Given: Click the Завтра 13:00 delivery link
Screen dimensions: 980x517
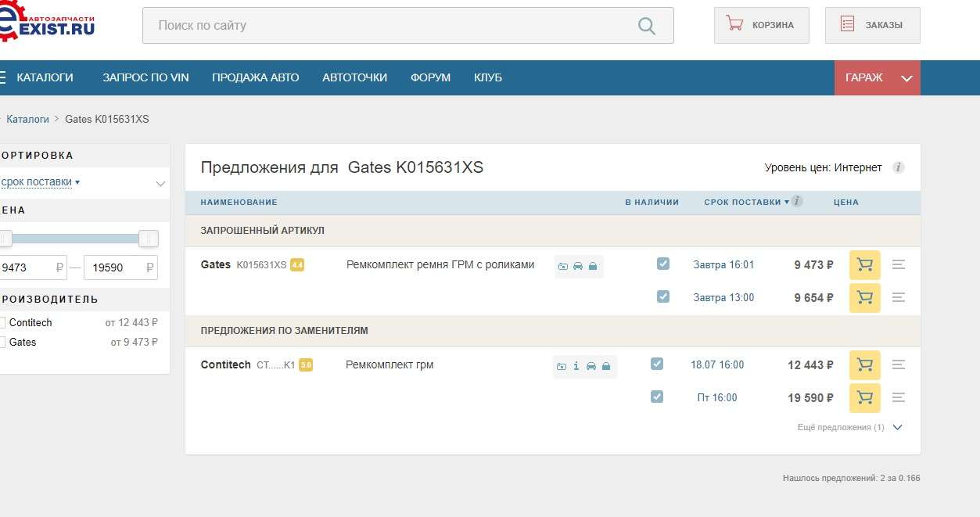Looking at the screenshot, I should 723,297.
